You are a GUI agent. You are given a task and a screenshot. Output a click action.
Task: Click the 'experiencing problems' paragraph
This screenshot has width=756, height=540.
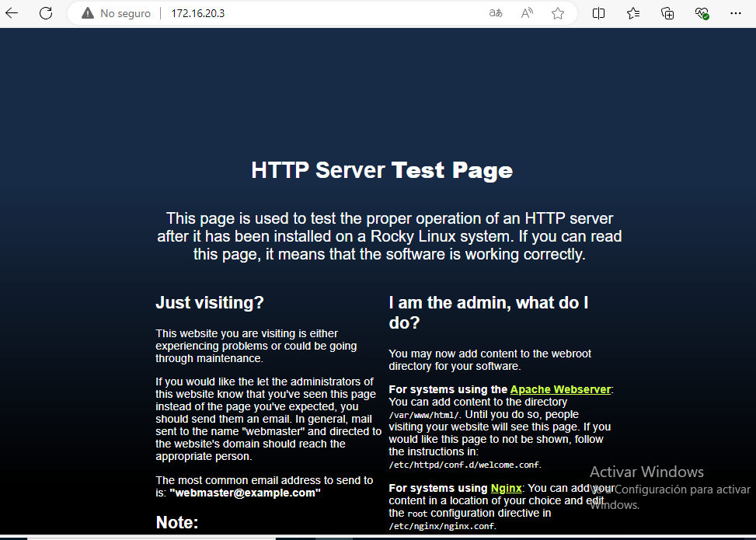click(x=256, y=346)
